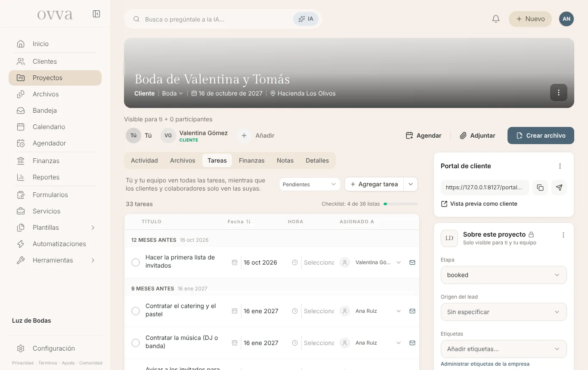This screenshot has width=588, height=370.
Task: Open Administrar etiquetas de la empresa link
Action: tap(485, 364)
